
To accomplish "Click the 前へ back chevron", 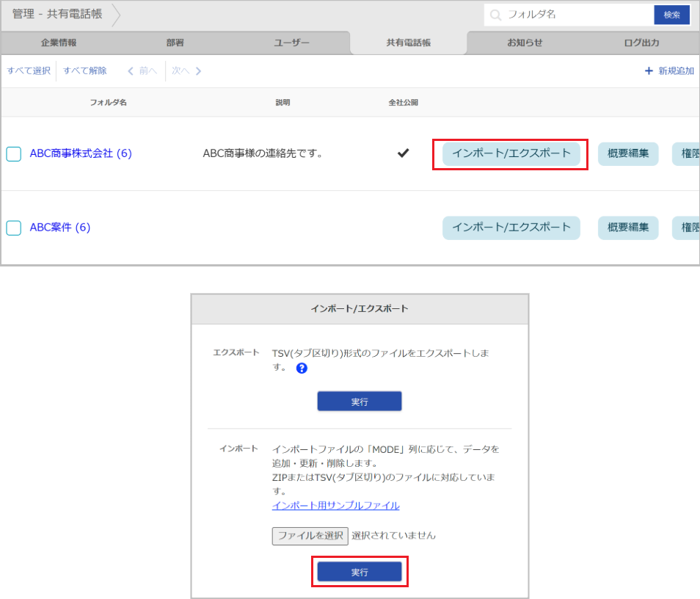I will tap(130, 70).
